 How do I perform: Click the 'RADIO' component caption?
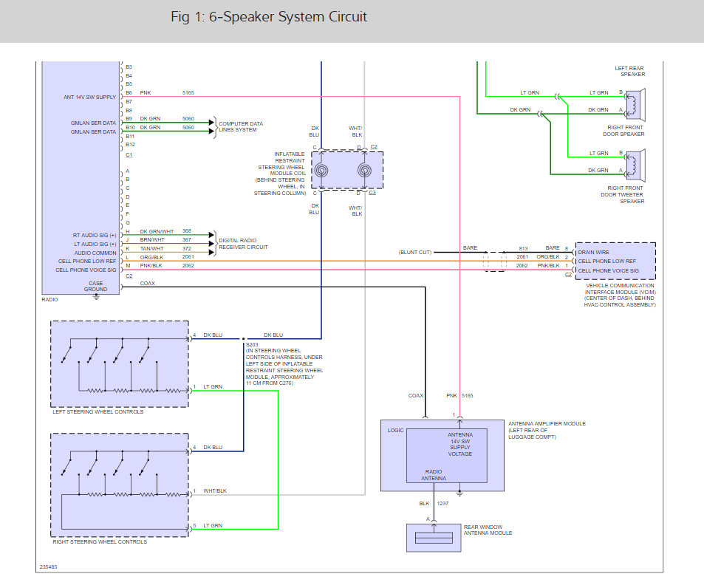[x=49, y=299]
